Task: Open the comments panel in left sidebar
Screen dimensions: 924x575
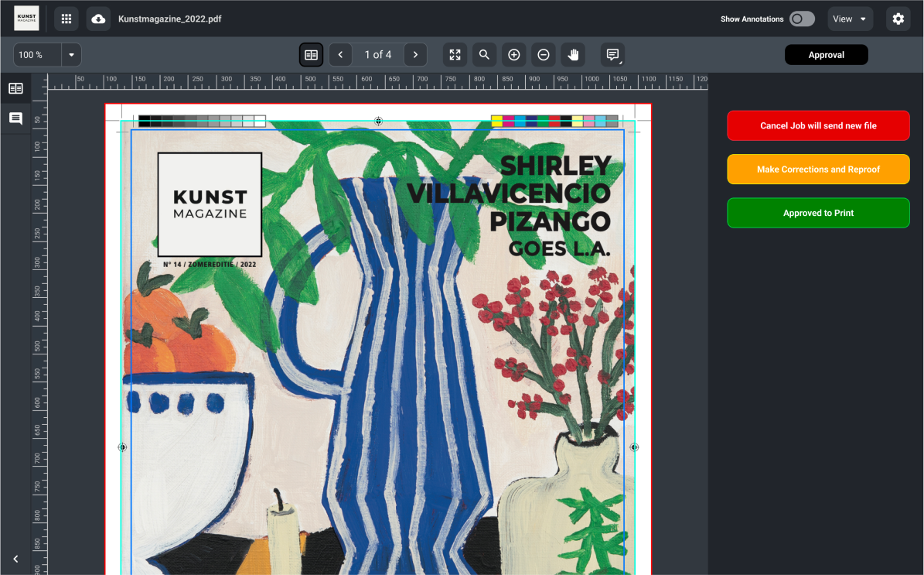Action: coord(16,118)
